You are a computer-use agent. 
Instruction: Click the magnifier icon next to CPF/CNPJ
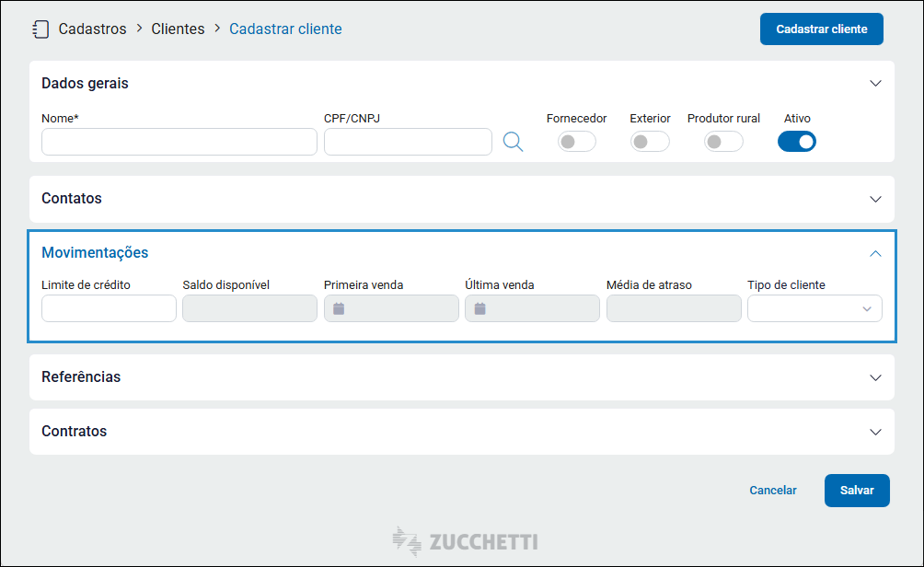coord(513,142)
